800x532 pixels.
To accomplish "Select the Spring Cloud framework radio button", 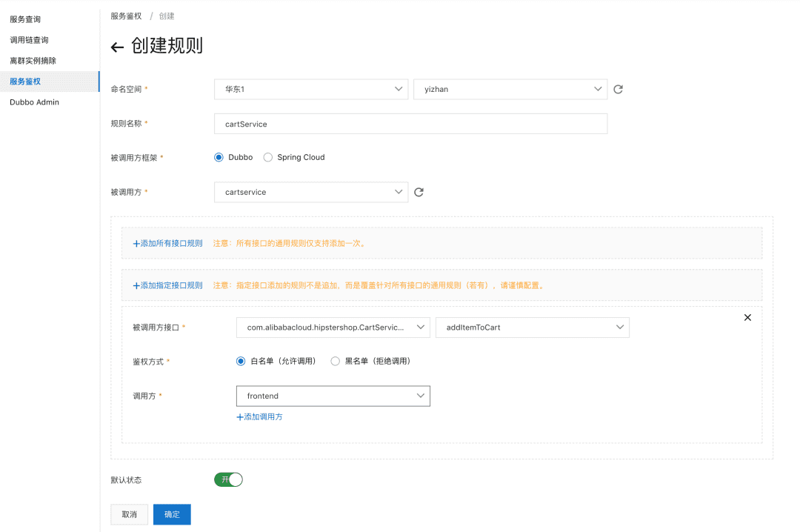I will 268,157.
